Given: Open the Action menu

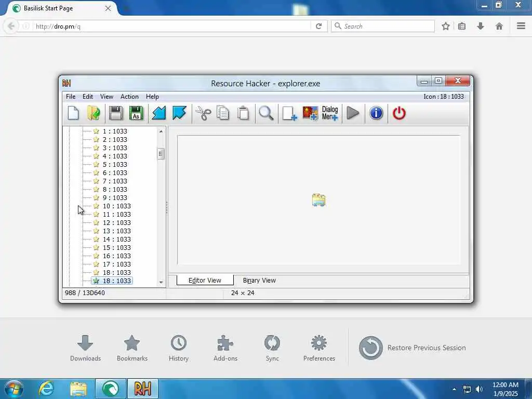Looking at the screenshot, I should [129, 97].
